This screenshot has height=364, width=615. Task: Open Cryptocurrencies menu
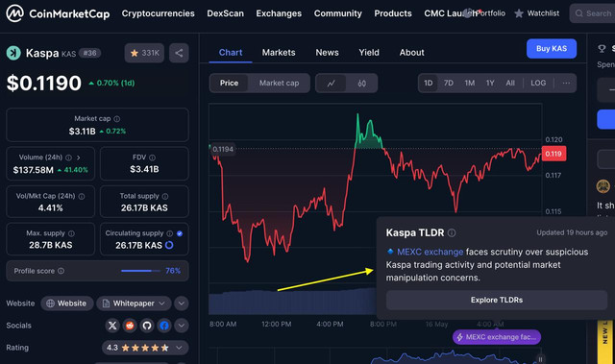[x=158, y=13]
